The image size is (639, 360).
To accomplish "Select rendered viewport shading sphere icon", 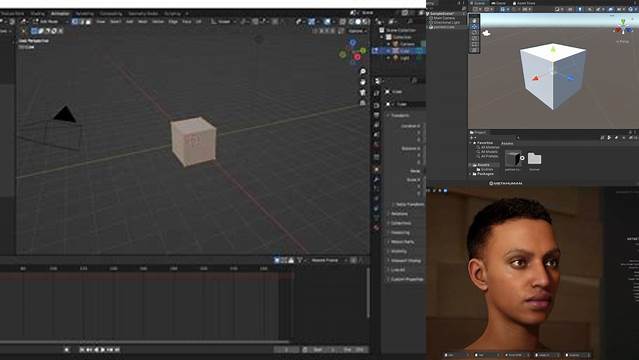I will [x=366, y=22].
